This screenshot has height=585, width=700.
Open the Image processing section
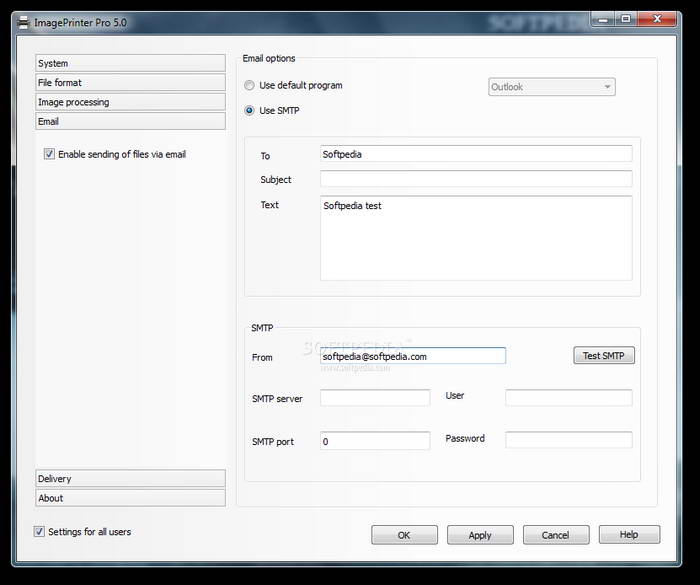pos(130,102)
